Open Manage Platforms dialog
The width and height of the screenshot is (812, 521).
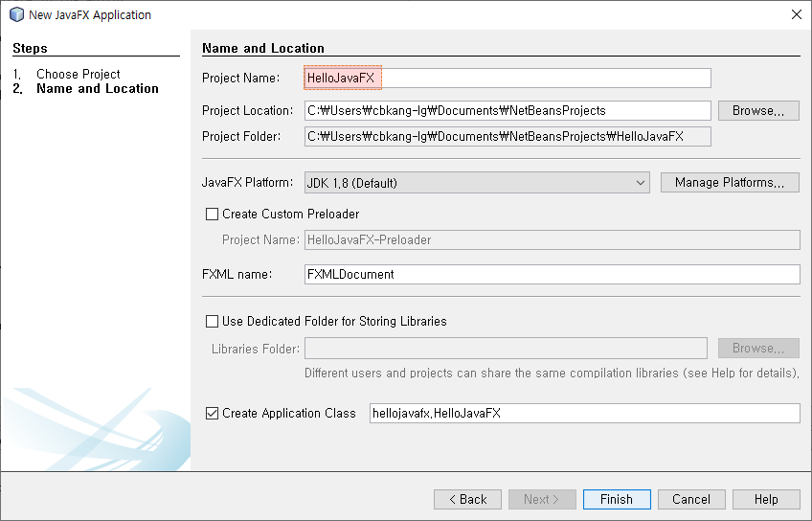pyautogui.click(x=730, y=182)
